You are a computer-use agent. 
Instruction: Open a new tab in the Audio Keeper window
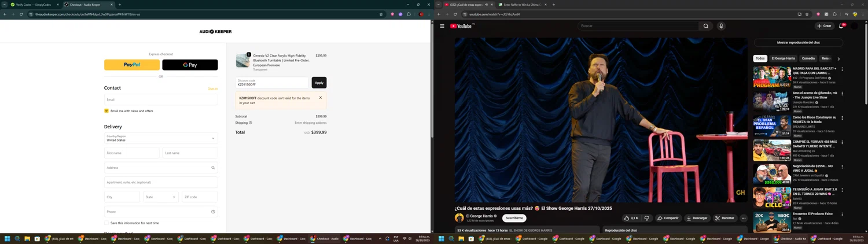tap(120, 5)
